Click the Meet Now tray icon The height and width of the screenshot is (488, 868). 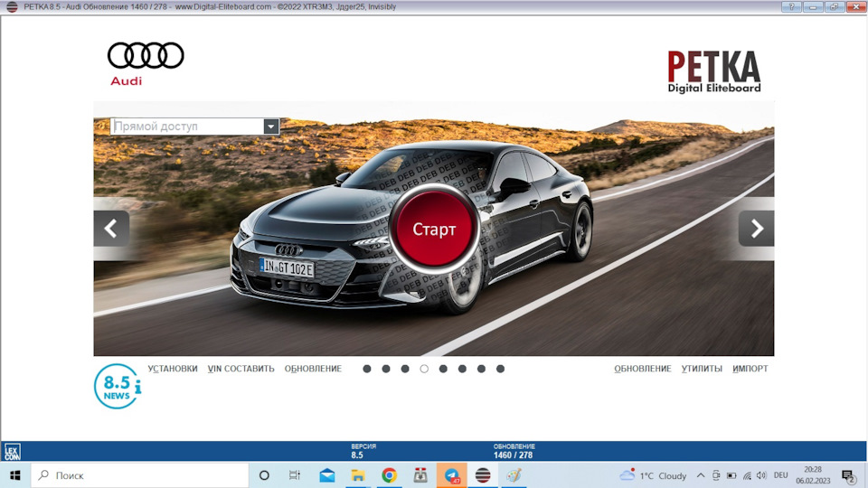tap(716, 475)
